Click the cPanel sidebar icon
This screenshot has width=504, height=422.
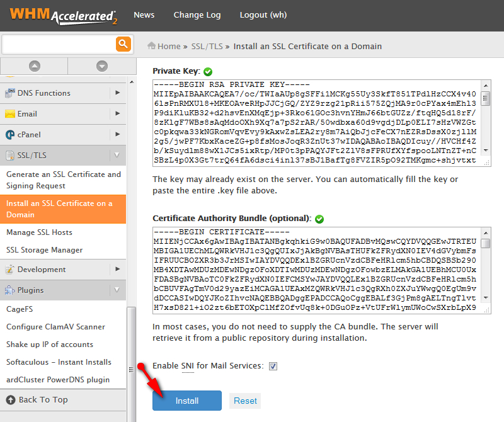coord(10,134)
